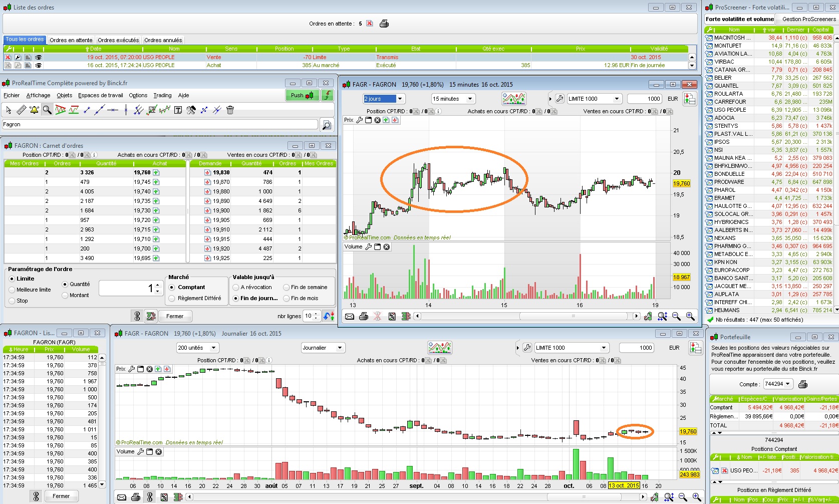Select the horizontal line drawing tool
839x504 pixels.
(113, 110)
